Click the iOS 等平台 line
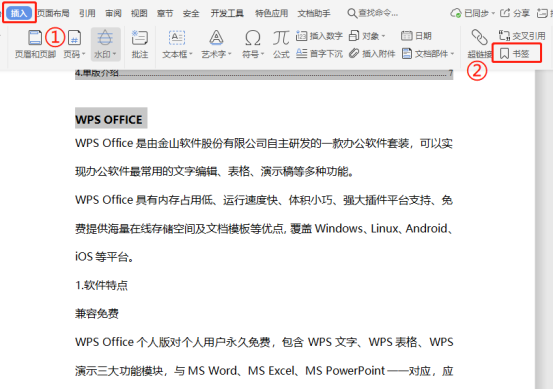The image size is (554, 389). (105, 257)
